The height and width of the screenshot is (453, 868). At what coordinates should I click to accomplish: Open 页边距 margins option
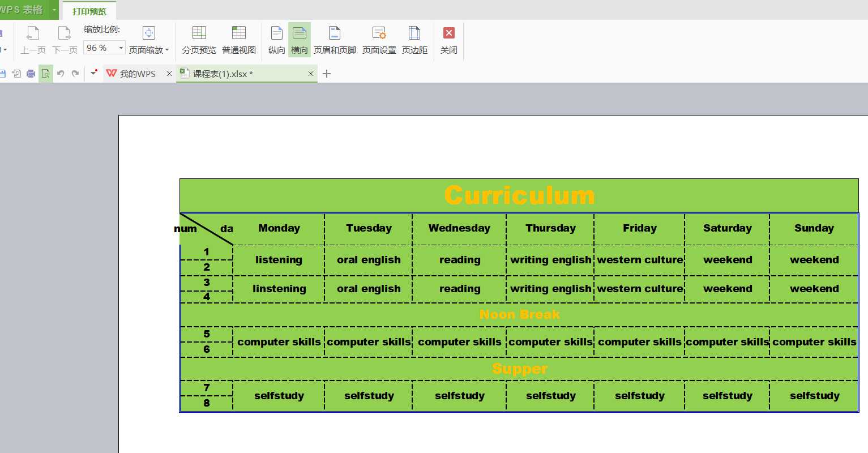[414, 40]
